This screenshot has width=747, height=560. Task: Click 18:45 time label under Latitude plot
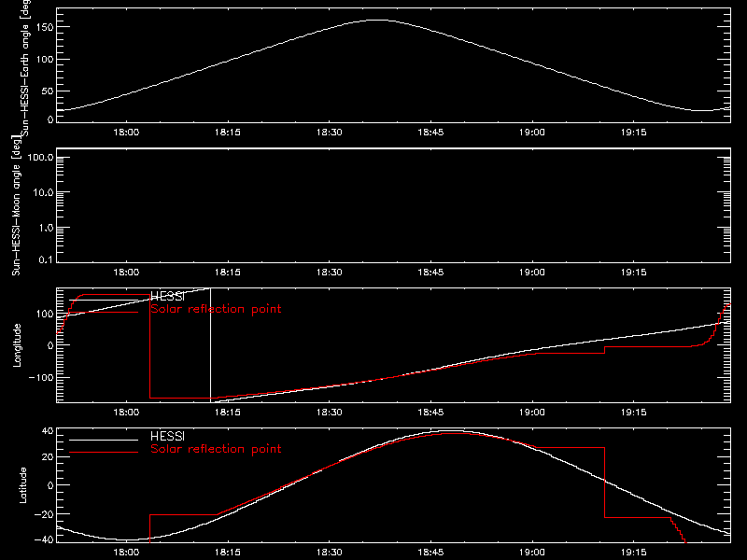(430, 553)
